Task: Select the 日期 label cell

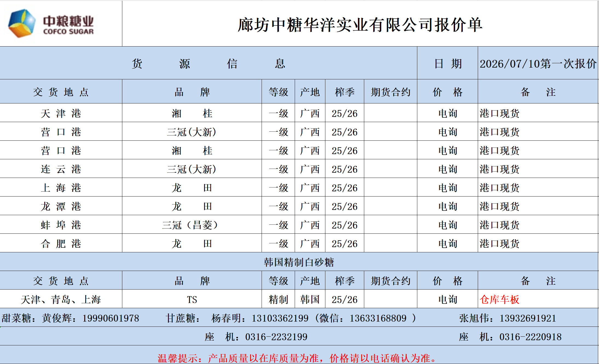Action: pyautogui.click(x=448, y=63)
